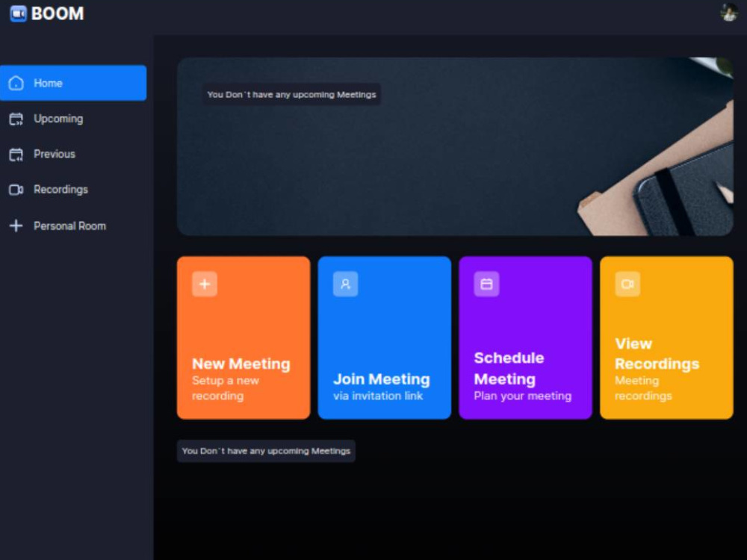Screen dimensions: 747x560
Task: Click the plus icon on New Meeting card
Action: (205, 284)
